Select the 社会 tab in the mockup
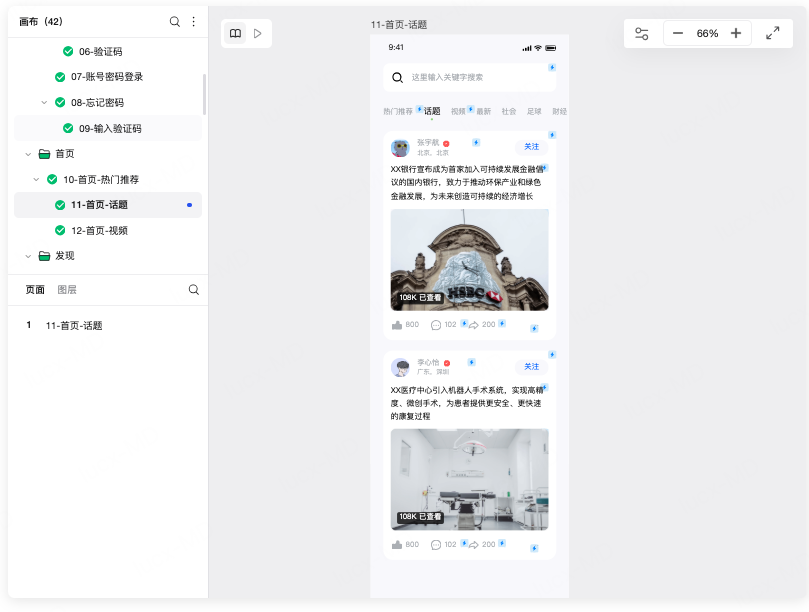The width and height of the screenshot is (809, 612). [509, 111]
